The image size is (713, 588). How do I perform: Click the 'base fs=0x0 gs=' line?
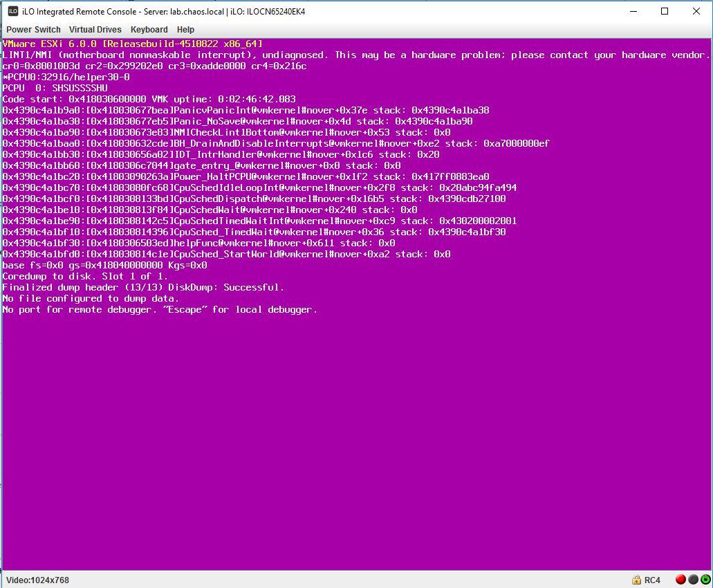[105, 265]
